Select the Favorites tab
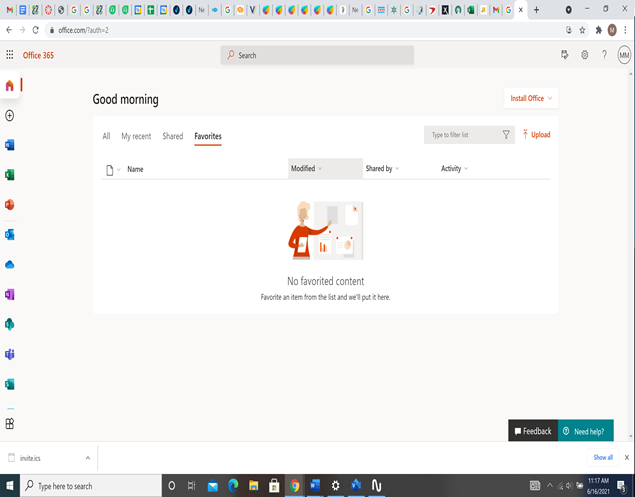Screen dimensions: 635x497 (x=208, y=136)
